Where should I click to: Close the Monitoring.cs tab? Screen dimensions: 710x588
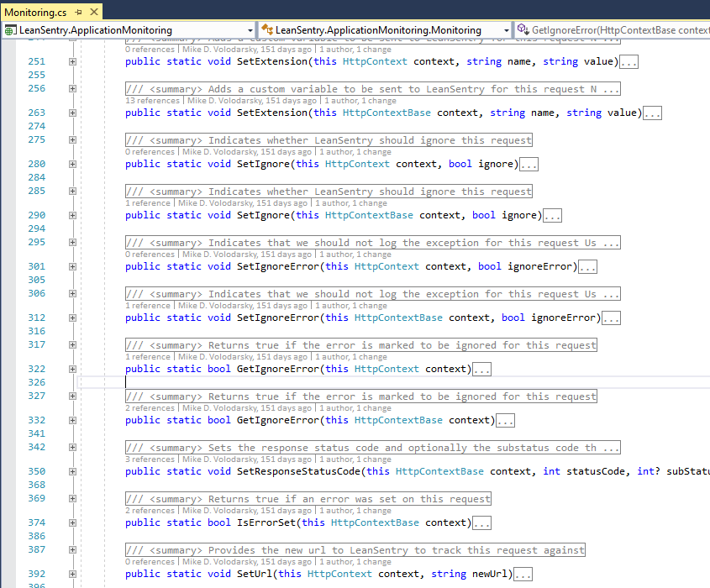[x=94, y=12]
